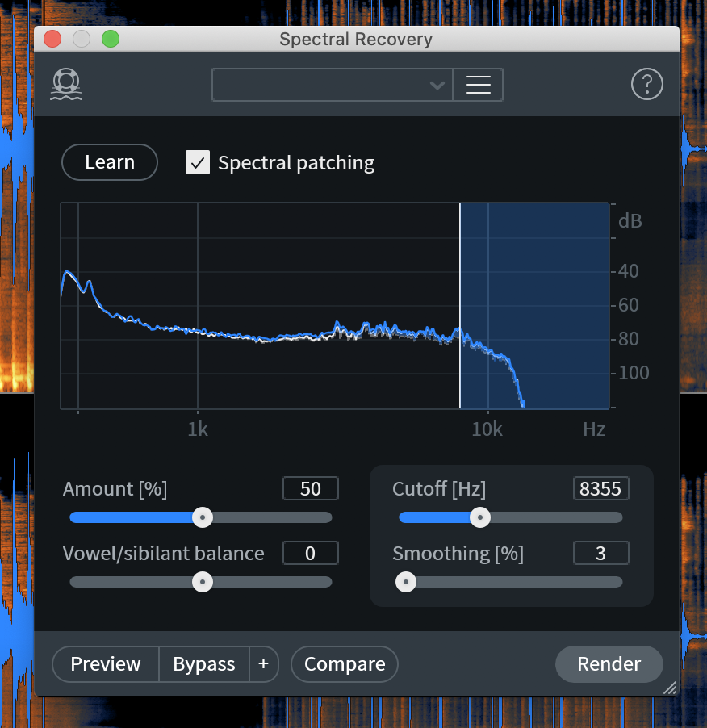Image resolution: width=707 pixels, height=728 pixels.
Task: Open the preset selection dropdown
Action: 332,84
